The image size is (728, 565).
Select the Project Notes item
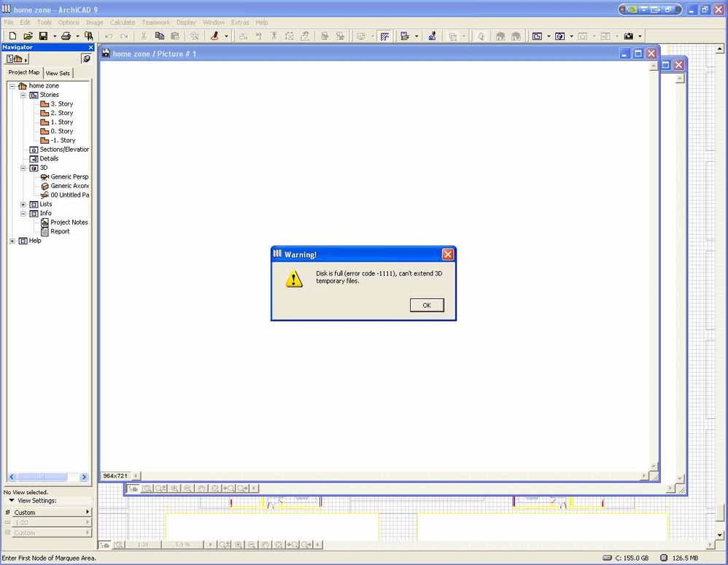pos(64,222)
